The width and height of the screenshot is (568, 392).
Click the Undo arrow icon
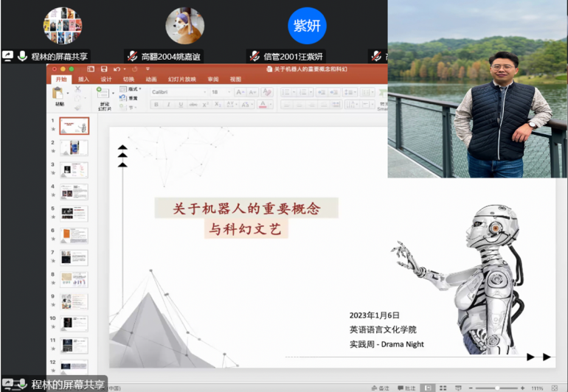(x=116, y=69)
